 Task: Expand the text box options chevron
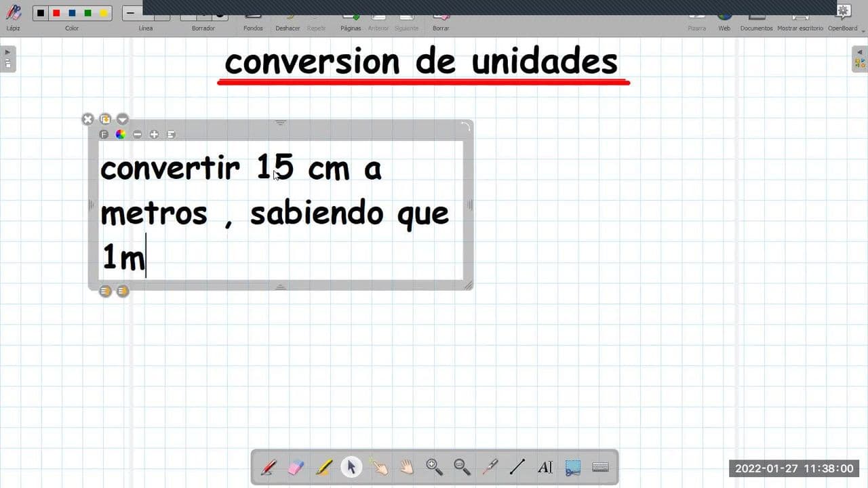122,119
